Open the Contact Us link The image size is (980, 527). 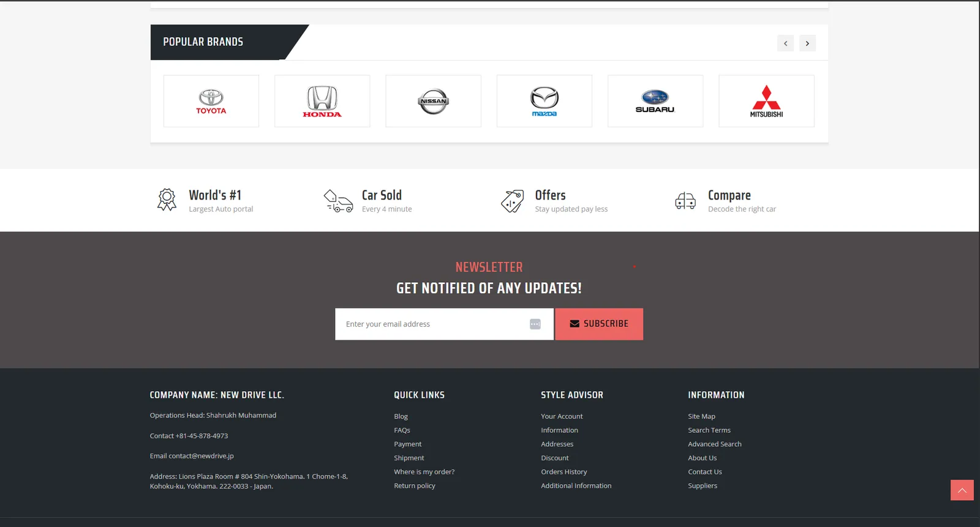click(704, 472)
